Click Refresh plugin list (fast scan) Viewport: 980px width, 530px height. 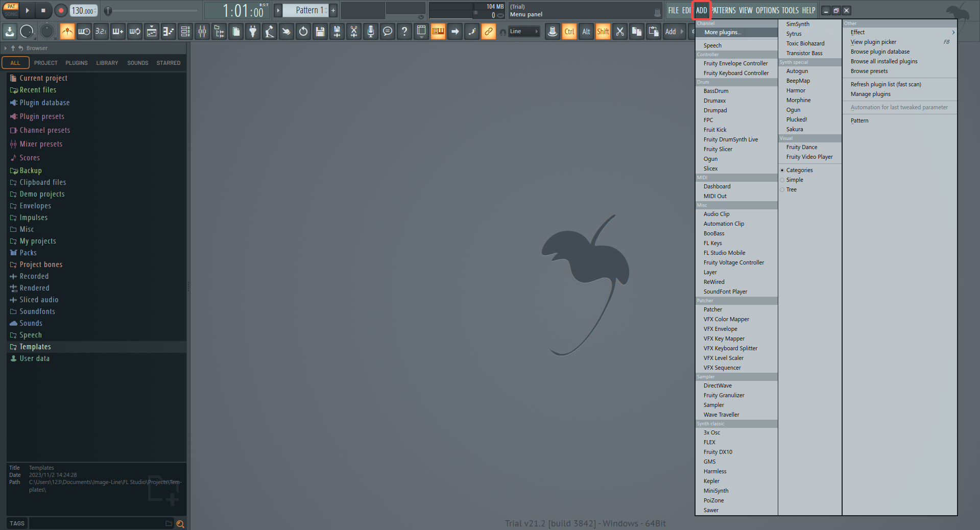tap(886, 84)
